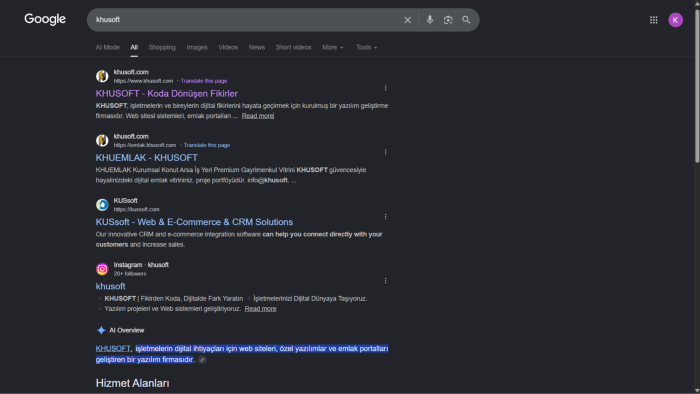Click the source link icon after AI Overview text

(202, 360)
